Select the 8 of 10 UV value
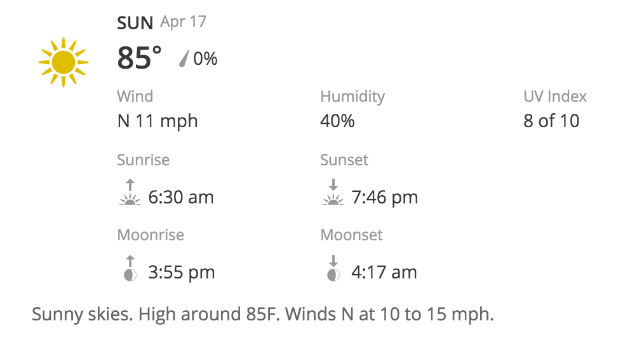 pyautogui.click(x=551, y=121)
